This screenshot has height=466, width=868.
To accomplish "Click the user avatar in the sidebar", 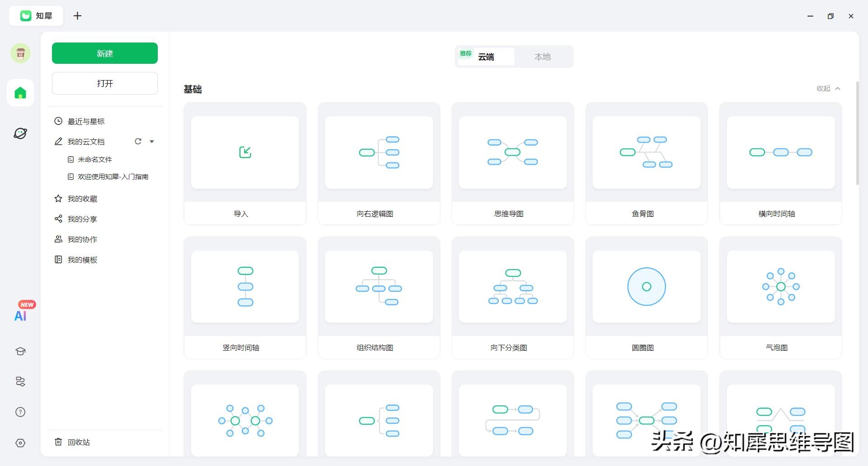I will pos(20,53).
